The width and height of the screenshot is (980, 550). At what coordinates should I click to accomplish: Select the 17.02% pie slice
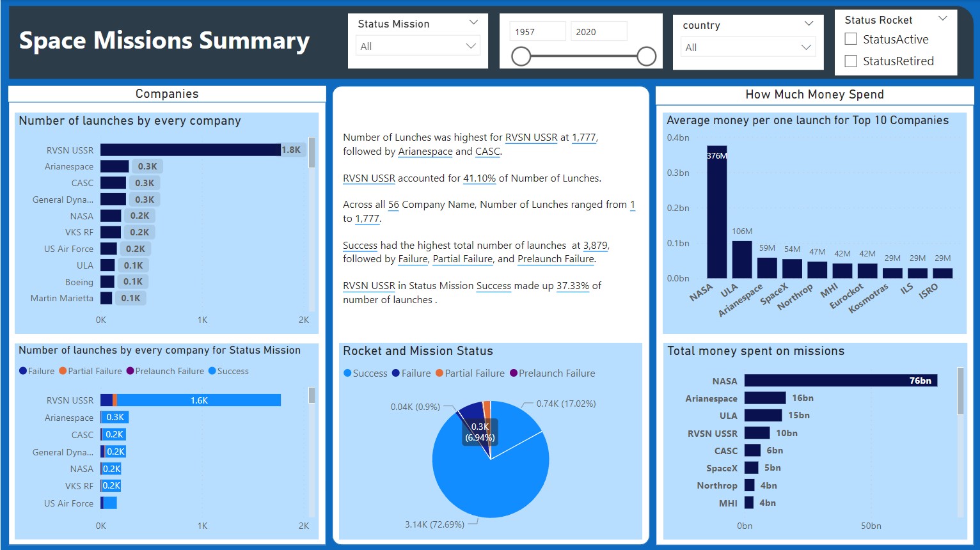[512, 428]
